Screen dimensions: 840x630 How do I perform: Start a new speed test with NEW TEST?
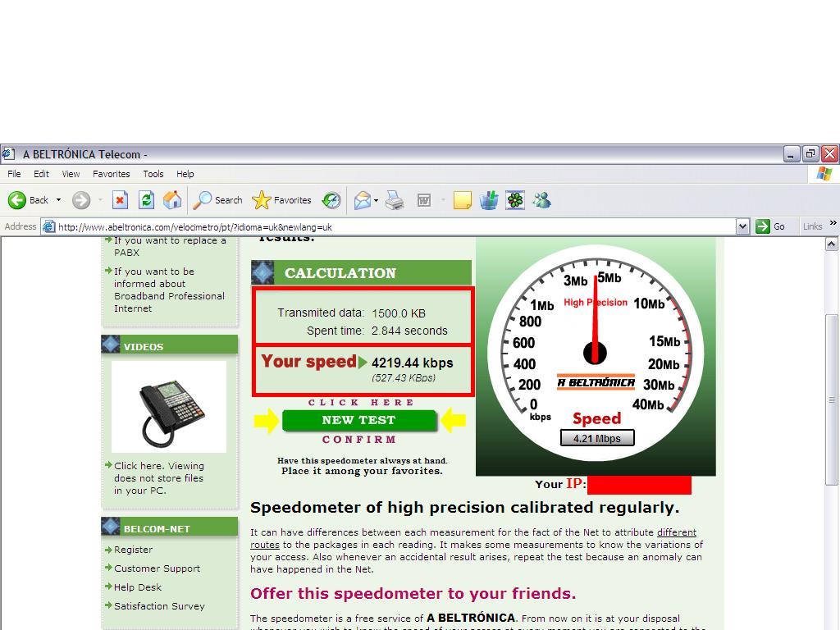(359, 420)
